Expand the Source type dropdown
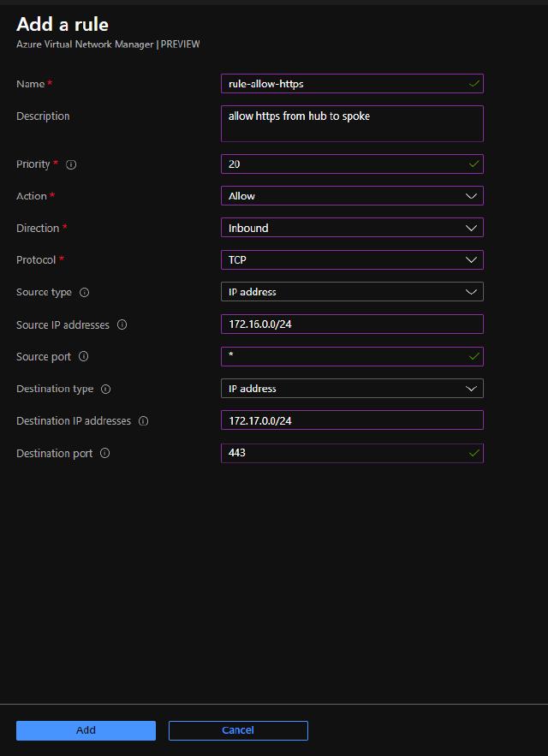Viewport: 548px width, 756px height. 352,292
